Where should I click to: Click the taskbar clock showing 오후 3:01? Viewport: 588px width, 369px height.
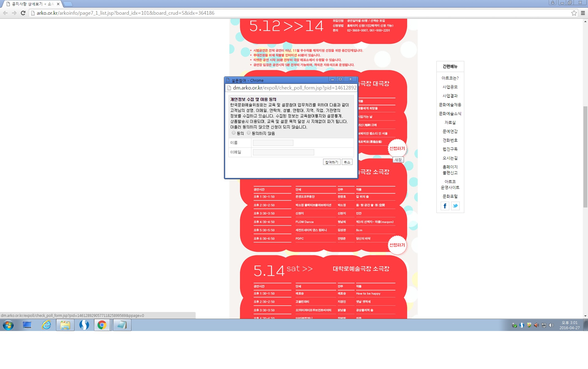point(569,323)
